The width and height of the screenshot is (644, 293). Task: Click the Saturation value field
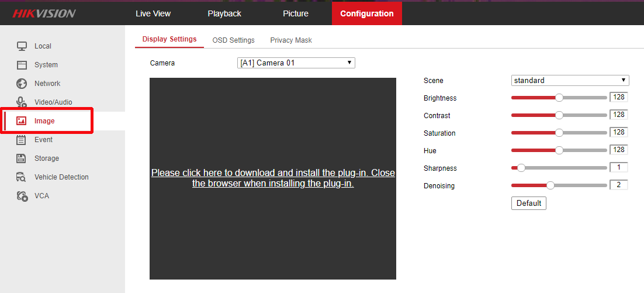pos(618,132)
